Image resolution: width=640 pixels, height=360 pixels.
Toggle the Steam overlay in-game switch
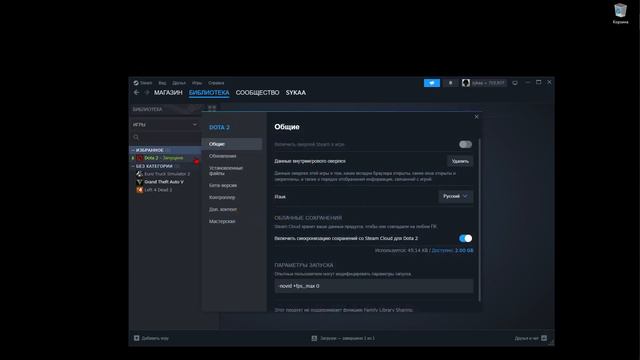pyautogui.click(x=465, y=144)
